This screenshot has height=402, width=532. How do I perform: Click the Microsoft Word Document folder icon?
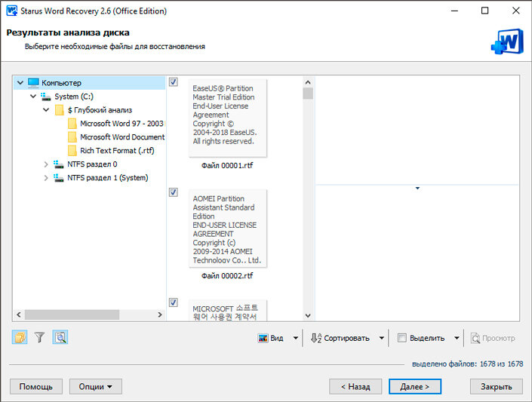[72, 137]
